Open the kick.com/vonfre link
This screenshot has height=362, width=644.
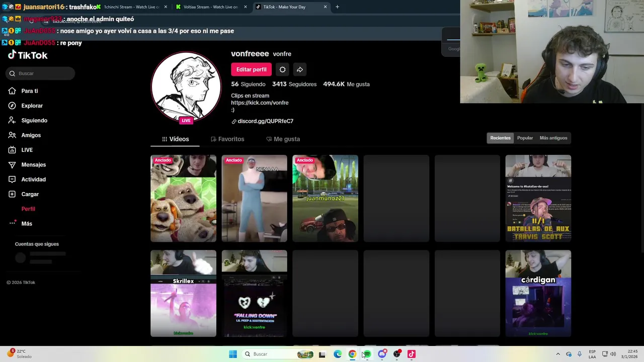[260, 103]
